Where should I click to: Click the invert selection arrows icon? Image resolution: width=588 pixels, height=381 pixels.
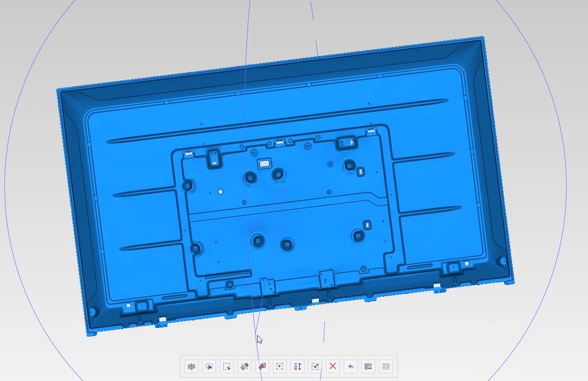point(297,366)
